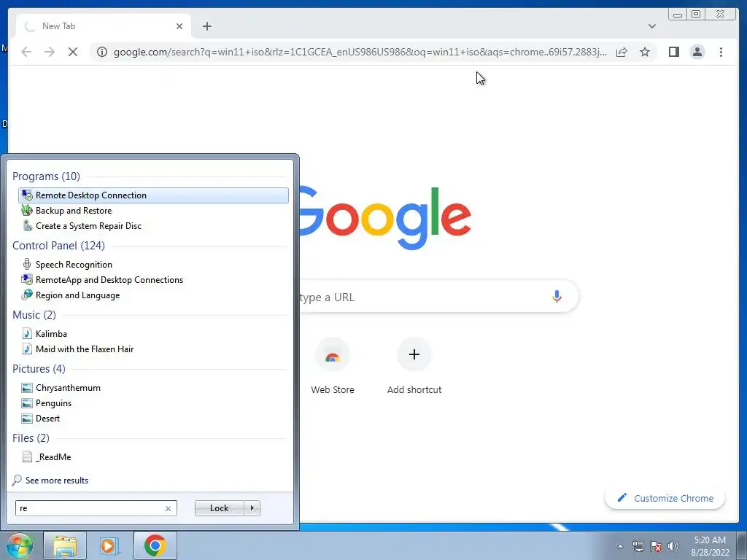Launch Remote Desktop Connection
This screenshot has width=747, height=560.
(153, 195)
